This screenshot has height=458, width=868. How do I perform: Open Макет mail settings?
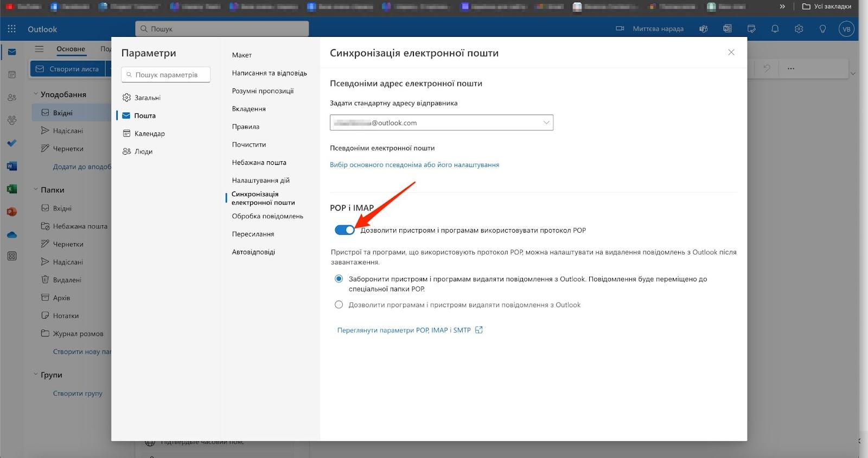click(x=242, y=55)
